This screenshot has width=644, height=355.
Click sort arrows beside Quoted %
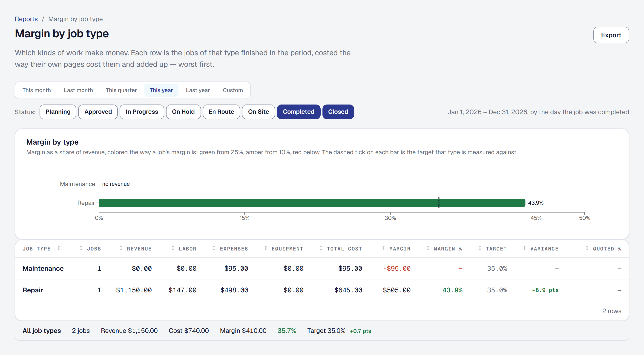click(587, 248)
